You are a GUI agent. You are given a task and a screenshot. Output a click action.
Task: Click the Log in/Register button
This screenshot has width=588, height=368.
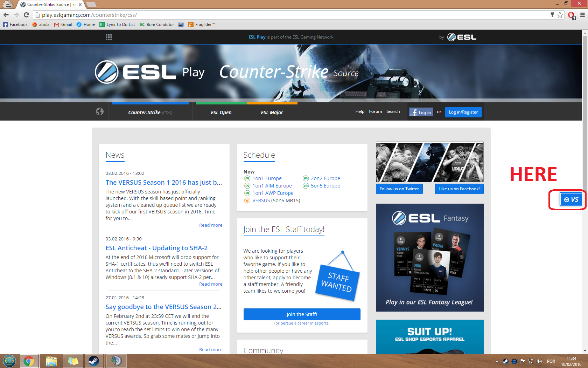point(463,112)
